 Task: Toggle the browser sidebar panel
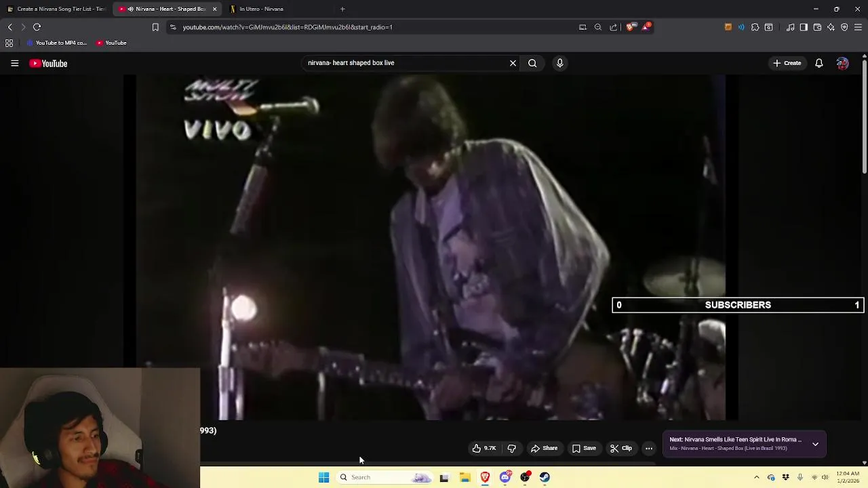pyautogui.click(x=804, y=27)
